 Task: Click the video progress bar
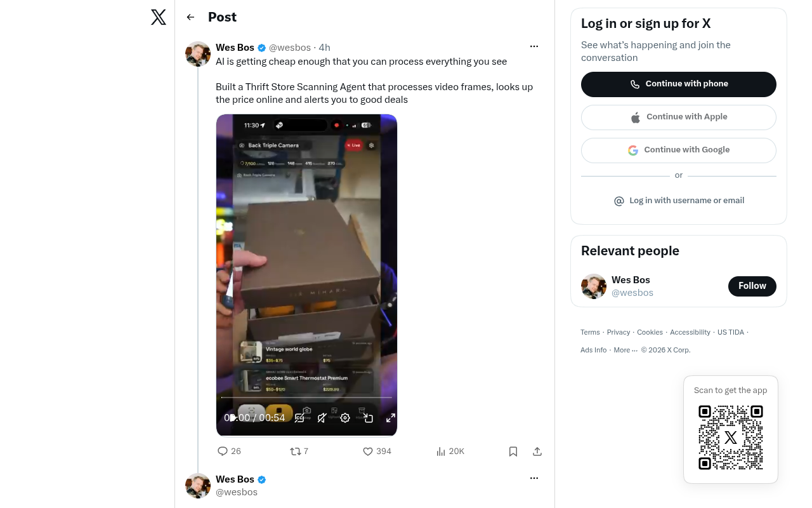[x=306, y=398]
